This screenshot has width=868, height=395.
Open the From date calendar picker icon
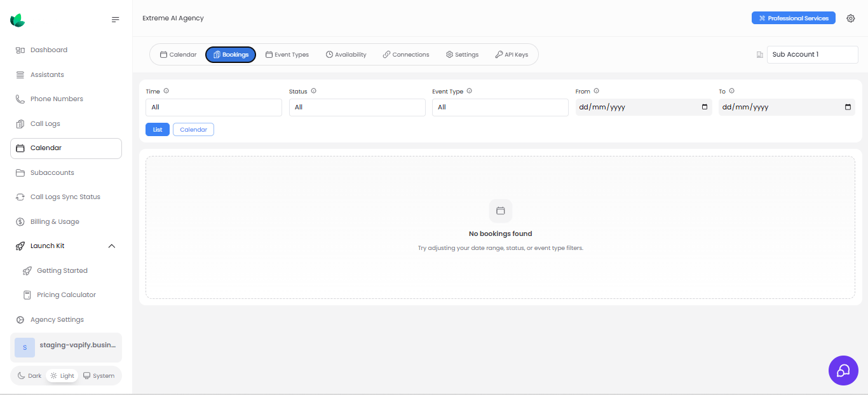tap(705, 107)
